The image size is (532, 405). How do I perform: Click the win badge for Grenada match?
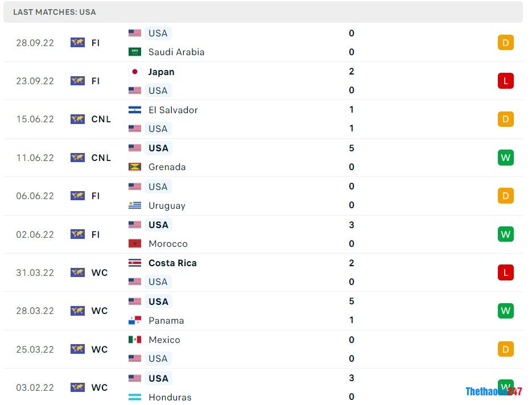coord(505,158)
